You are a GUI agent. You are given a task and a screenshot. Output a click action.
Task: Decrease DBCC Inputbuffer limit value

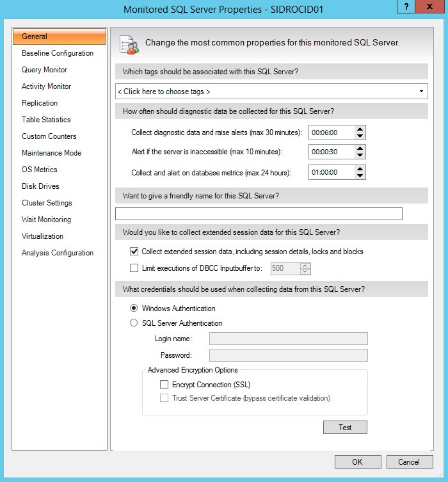[x=305, y=271]
